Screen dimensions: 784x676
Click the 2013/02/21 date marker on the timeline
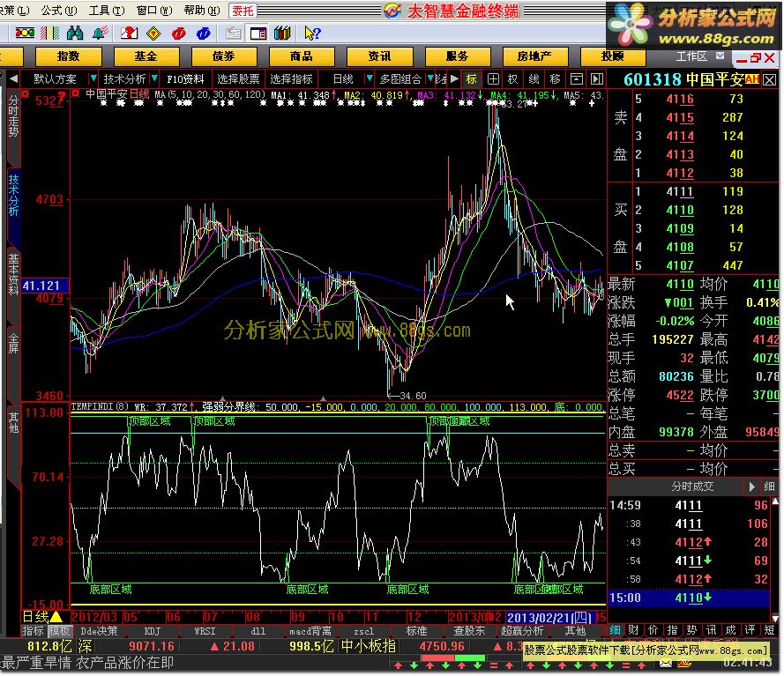pos(550,618)
